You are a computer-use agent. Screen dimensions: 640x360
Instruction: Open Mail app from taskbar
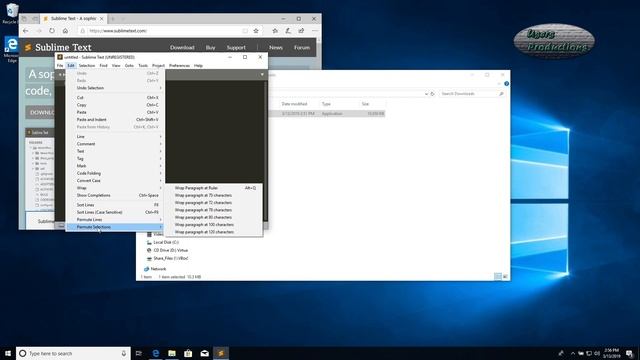(204, 353)
